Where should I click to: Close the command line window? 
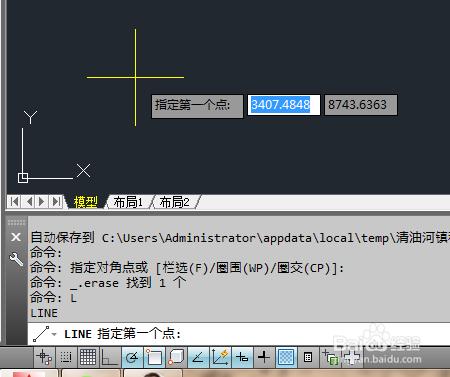[x=16, y=237]
